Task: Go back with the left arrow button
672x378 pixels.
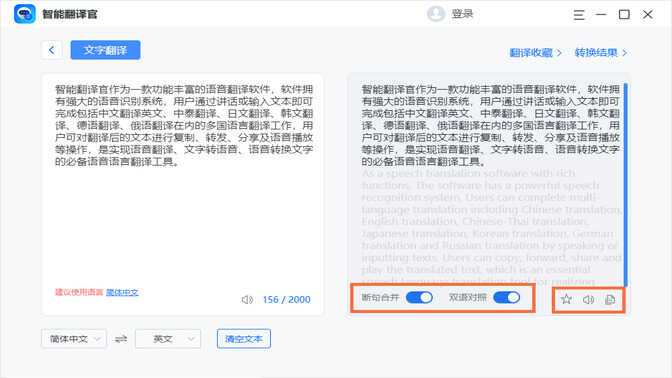Action: coord(52,50)
